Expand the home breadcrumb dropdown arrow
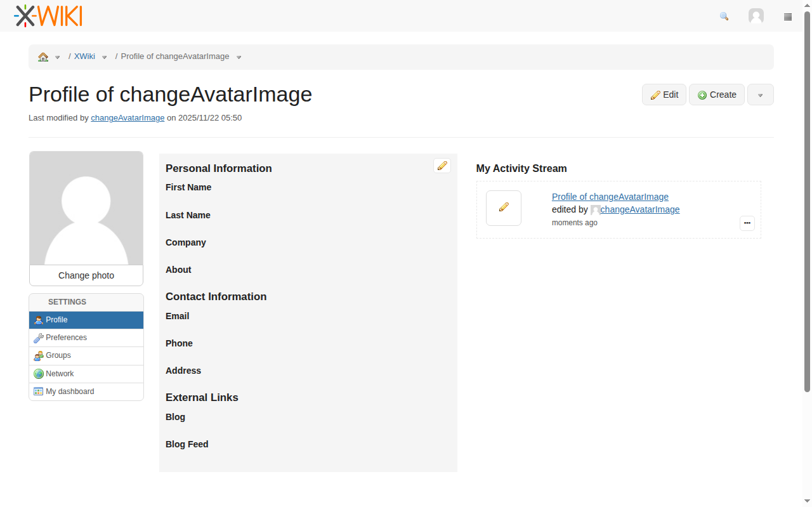Image resolution: width=812 pixels, height=507 pixels. click(x=57, y=57)
